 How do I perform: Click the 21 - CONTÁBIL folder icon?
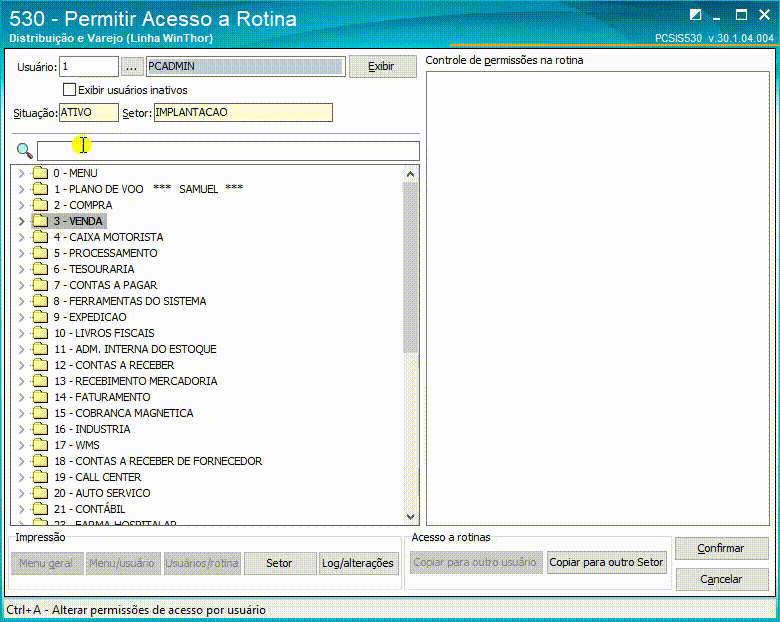coord(40,509)
